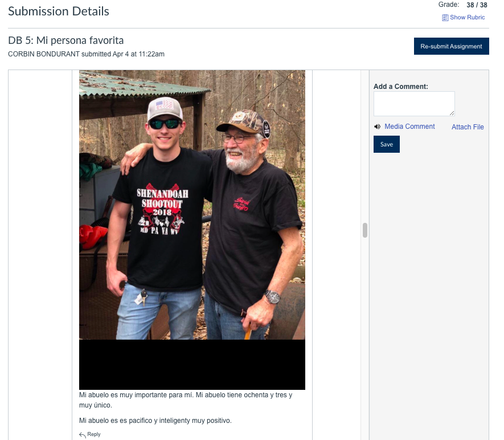Click the Show Rubric icon
This screenshot has height=440, width=504.
pos(445,18)
